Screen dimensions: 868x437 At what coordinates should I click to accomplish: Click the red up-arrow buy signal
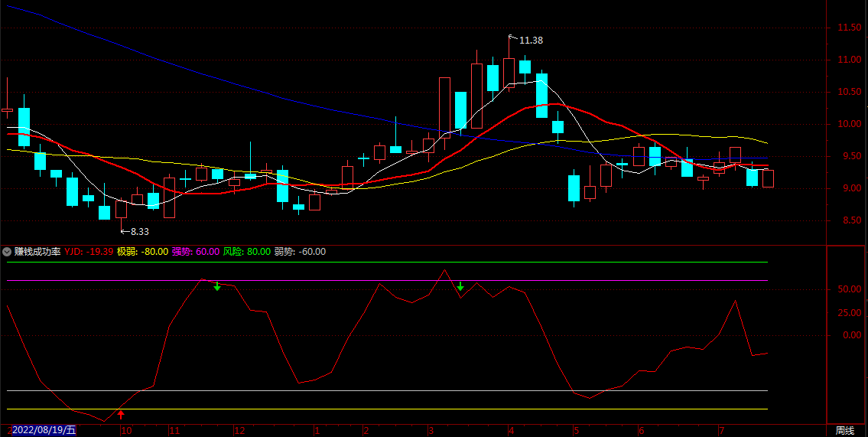pyautogui.click(x=121, y=415)
